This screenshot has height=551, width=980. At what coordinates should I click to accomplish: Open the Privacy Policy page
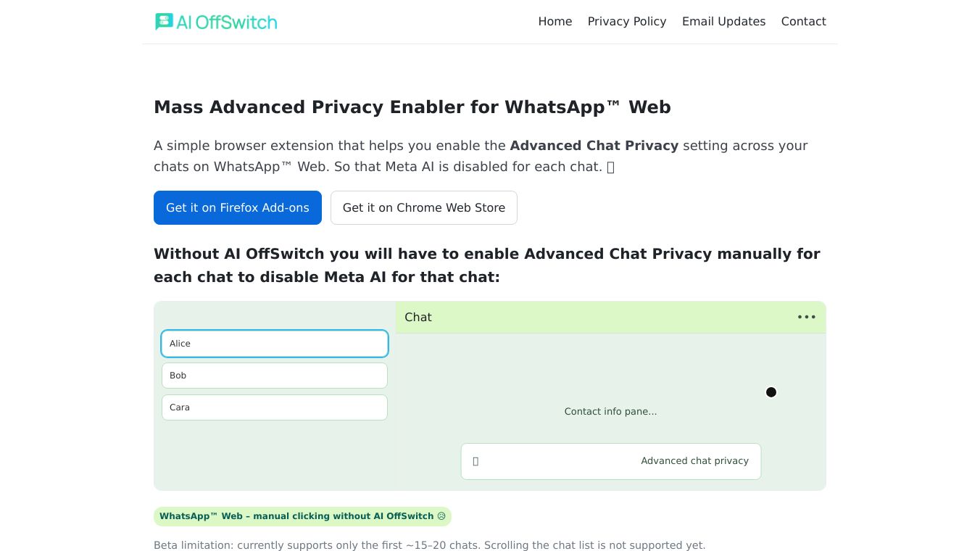tap(626, 22)
